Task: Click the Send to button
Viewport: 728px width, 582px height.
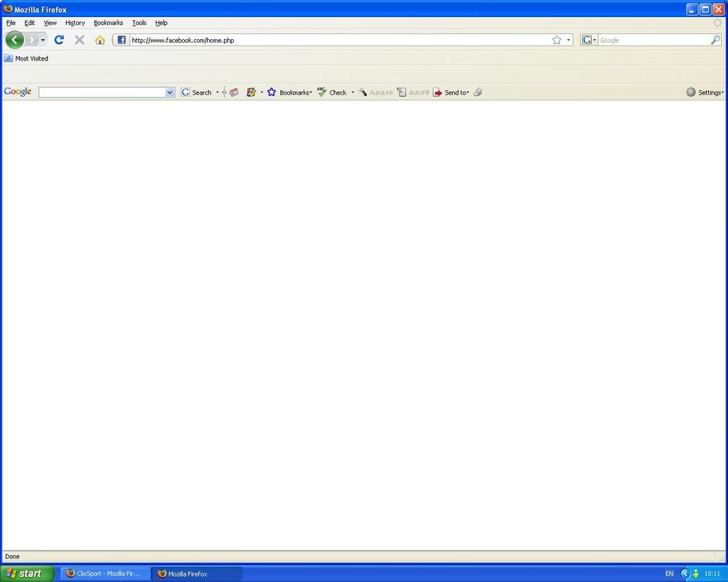Action: pos(451,92)
